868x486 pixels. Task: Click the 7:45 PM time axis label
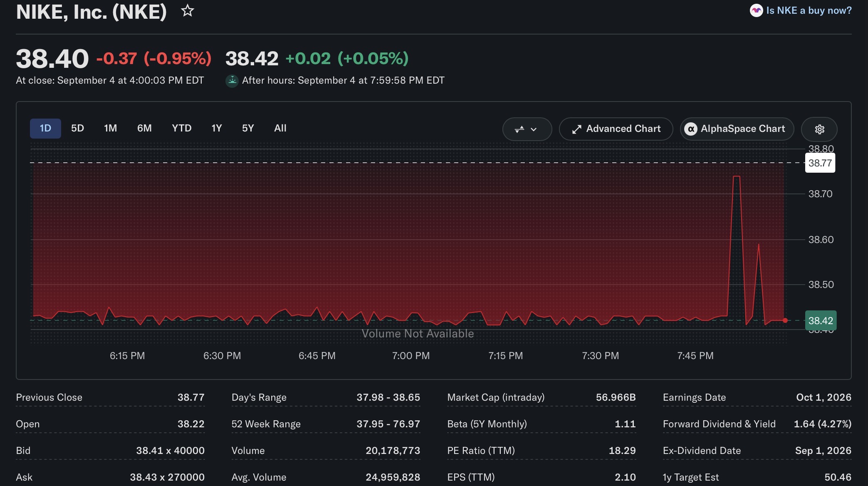(695, 356)
